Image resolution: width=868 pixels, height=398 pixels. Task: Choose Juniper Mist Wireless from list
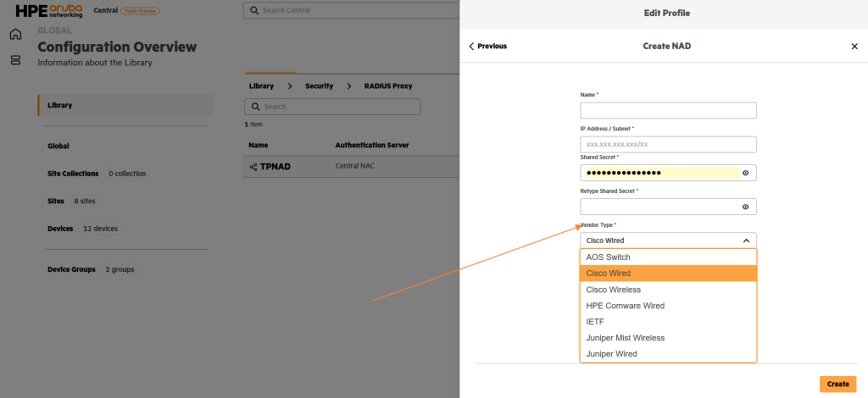625,338
